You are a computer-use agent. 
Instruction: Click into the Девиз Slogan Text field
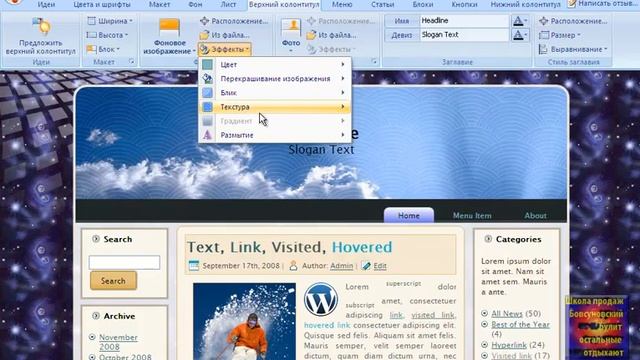click(x=464, y=35)
